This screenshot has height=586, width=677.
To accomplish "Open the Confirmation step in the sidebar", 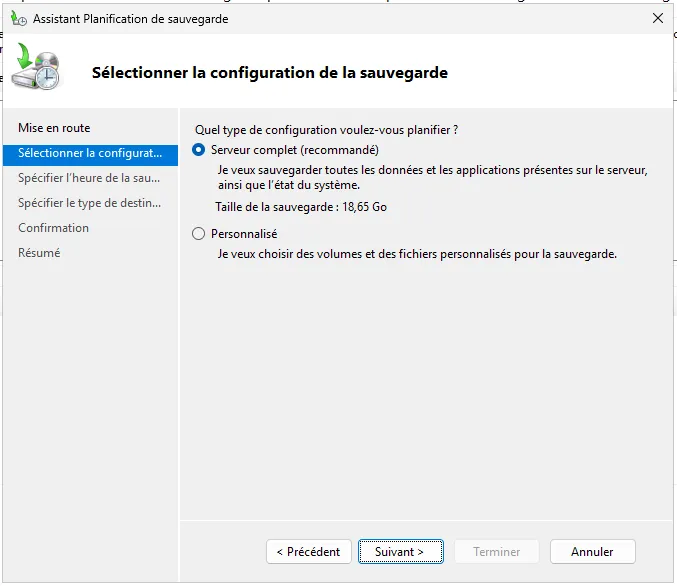I will point(53,228).
